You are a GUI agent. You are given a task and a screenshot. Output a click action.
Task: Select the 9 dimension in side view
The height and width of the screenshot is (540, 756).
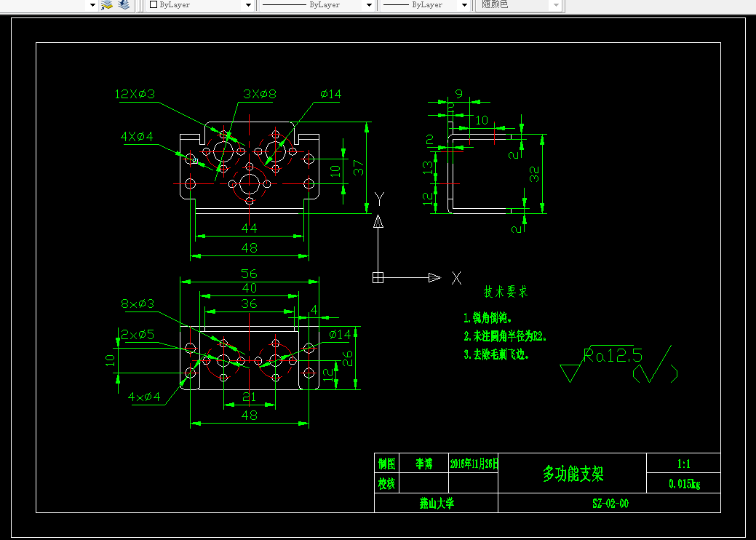tap(459, 94)
